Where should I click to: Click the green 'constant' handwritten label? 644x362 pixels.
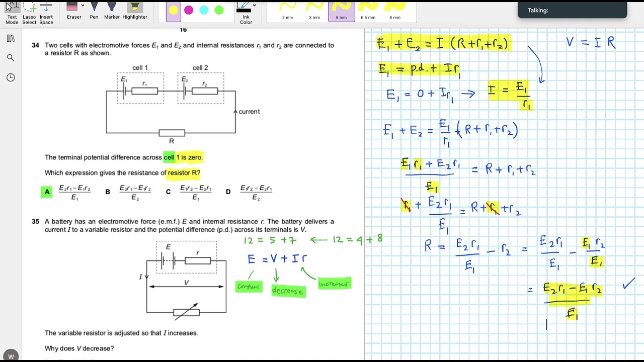click(249, 287)
